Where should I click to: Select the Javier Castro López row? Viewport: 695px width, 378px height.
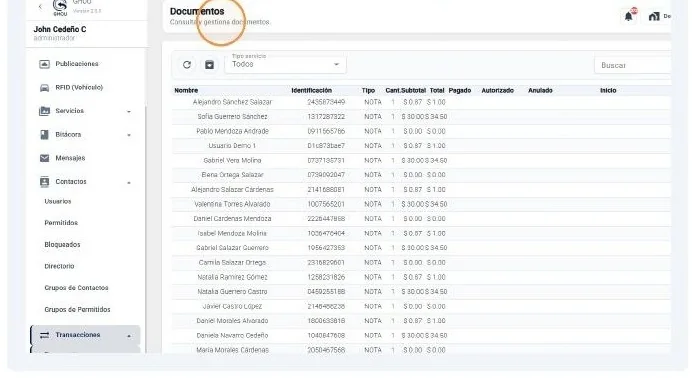[421, 306]
